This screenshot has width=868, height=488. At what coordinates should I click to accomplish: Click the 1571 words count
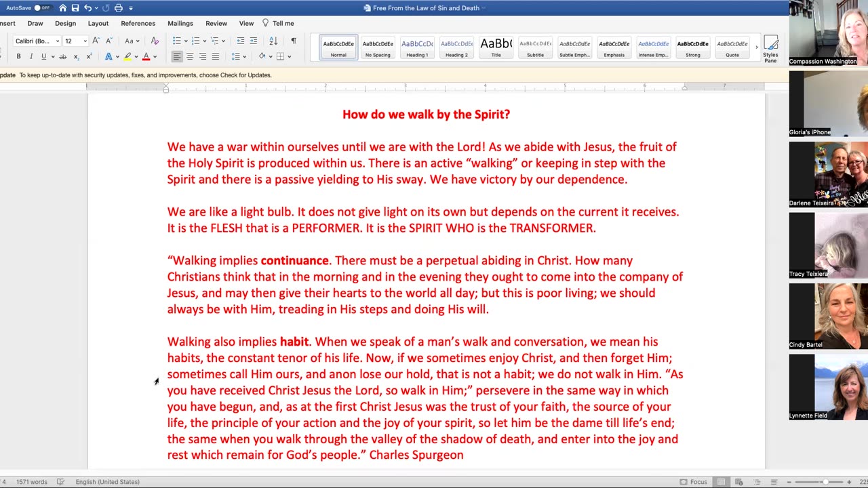coord(32,482)
